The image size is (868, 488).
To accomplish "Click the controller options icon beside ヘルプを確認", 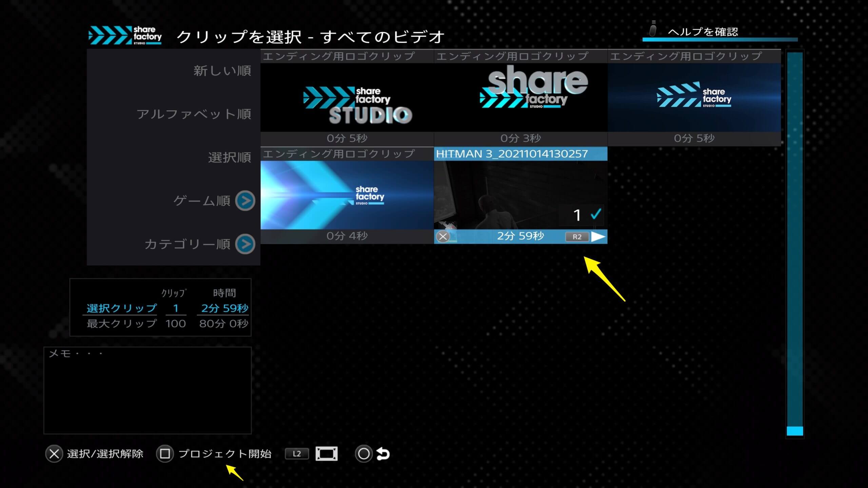I will pyautogui.click(x=653, y=28).
